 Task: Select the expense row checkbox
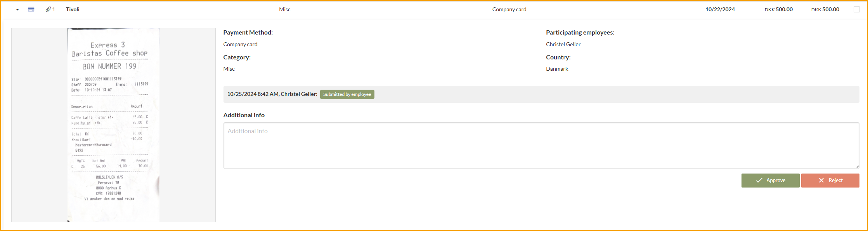click(857, 9)
